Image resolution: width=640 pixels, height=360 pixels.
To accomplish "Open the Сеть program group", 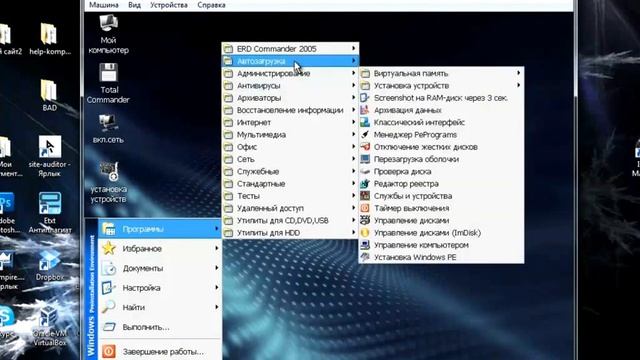I will click(x=290, y=159).
